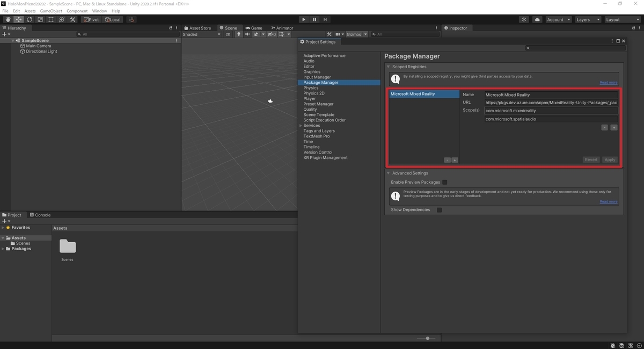Select the Hand tool
Viewport: 644px width, 349px height.
[x=8, y=19]
